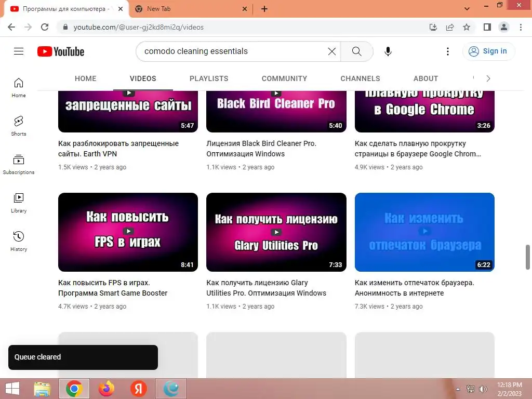Screen dimensions: 532x399
Task: Play Как повысить FPS в играх thumbnail
Action: (x=128, y=232)
